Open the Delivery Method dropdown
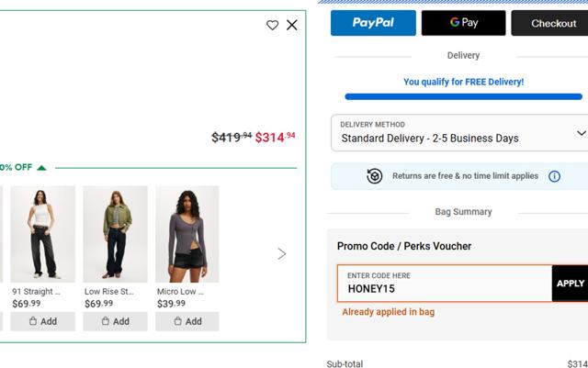The image size is (588, 368). pos(459,133)
